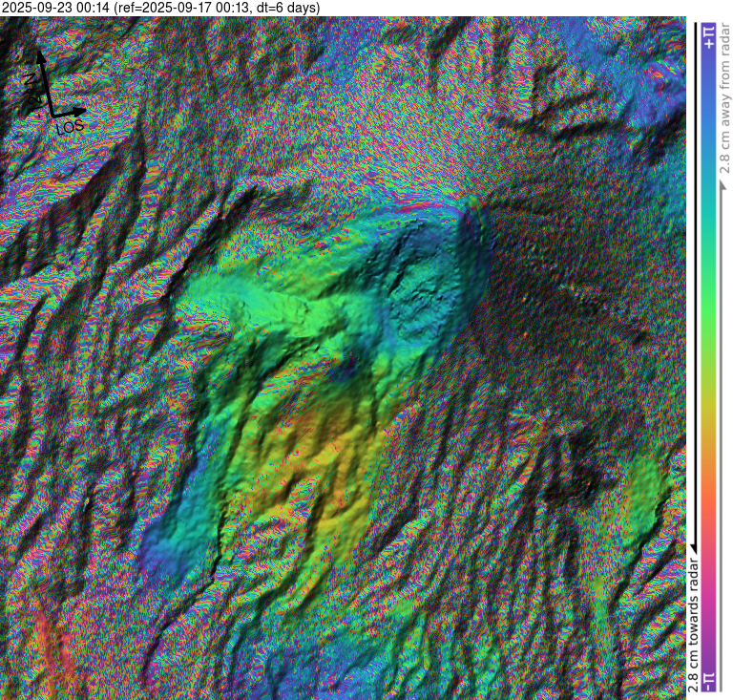Image resolution: width=733 pixels, height=700 pixels.
Task: Click the acquisition date 2025-09-23 in title
Action: pos(45,8)
